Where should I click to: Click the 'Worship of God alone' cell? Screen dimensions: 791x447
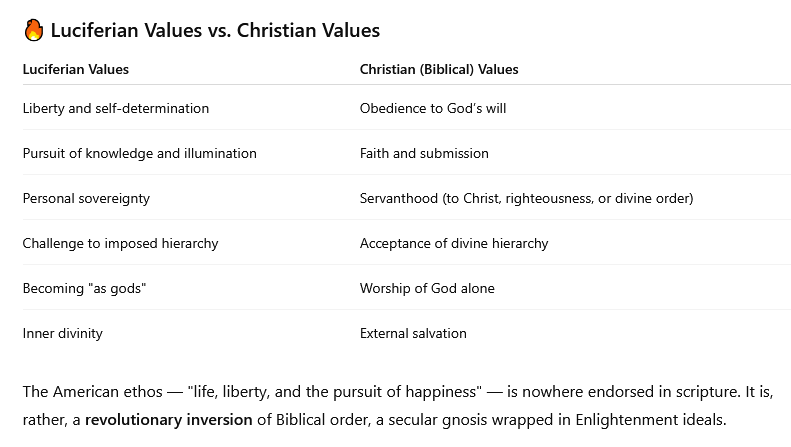427,288
